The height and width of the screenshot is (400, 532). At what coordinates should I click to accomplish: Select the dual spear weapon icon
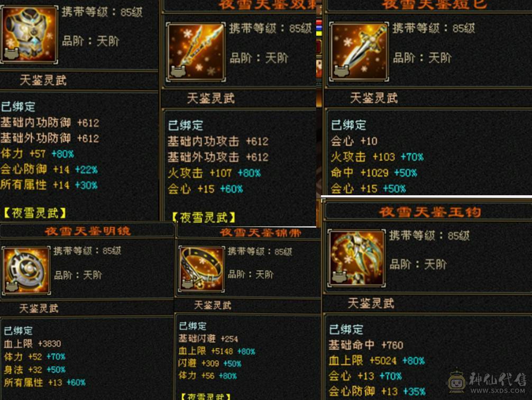[x=196, y=52]
